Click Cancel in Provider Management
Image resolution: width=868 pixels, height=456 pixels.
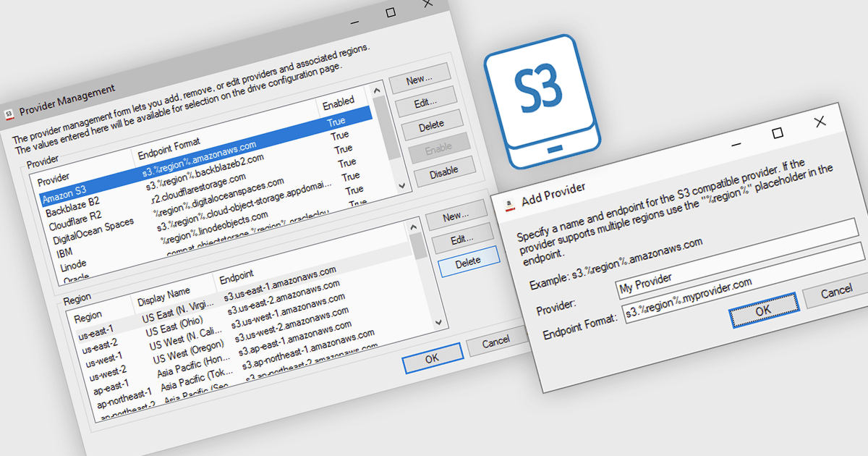pos(495,340)
